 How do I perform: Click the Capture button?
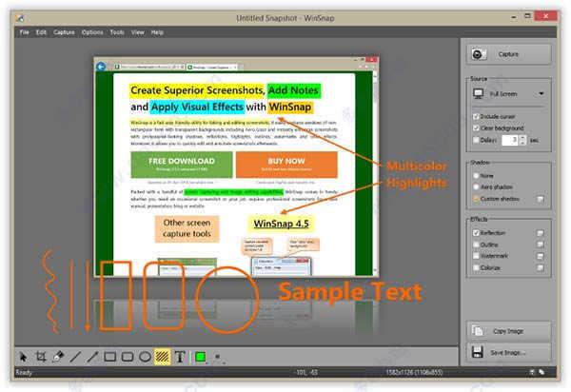pos(509,54)
